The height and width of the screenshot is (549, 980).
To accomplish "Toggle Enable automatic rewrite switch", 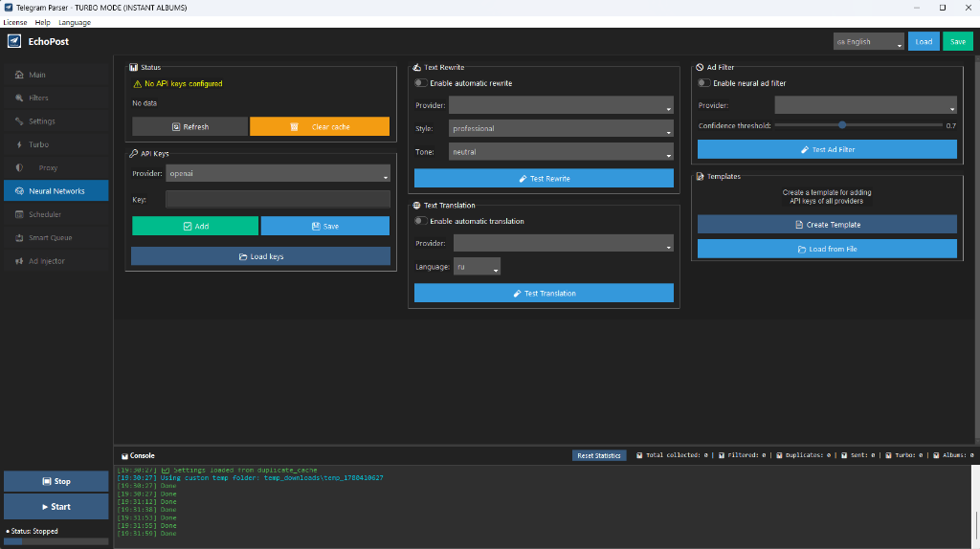I will click(x=421, y=83).
